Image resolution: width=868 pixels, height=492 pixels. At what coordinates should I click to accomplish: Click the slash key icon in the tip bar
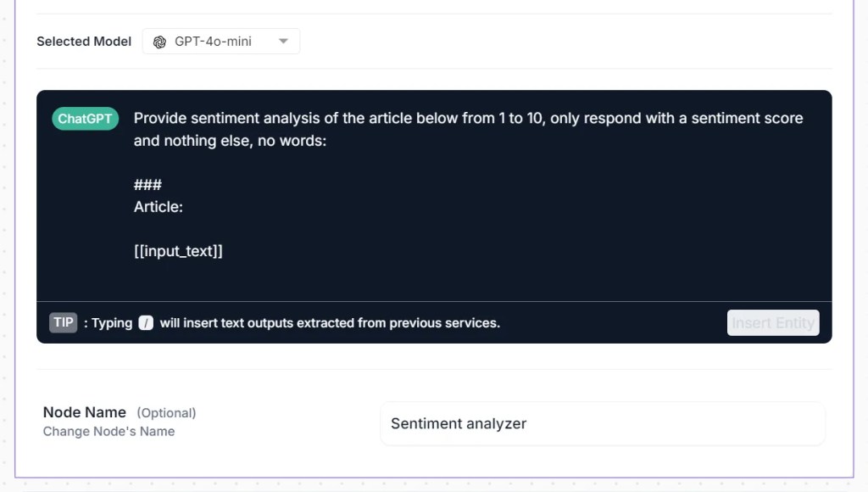pyautogui.click(x=144, y=322)
